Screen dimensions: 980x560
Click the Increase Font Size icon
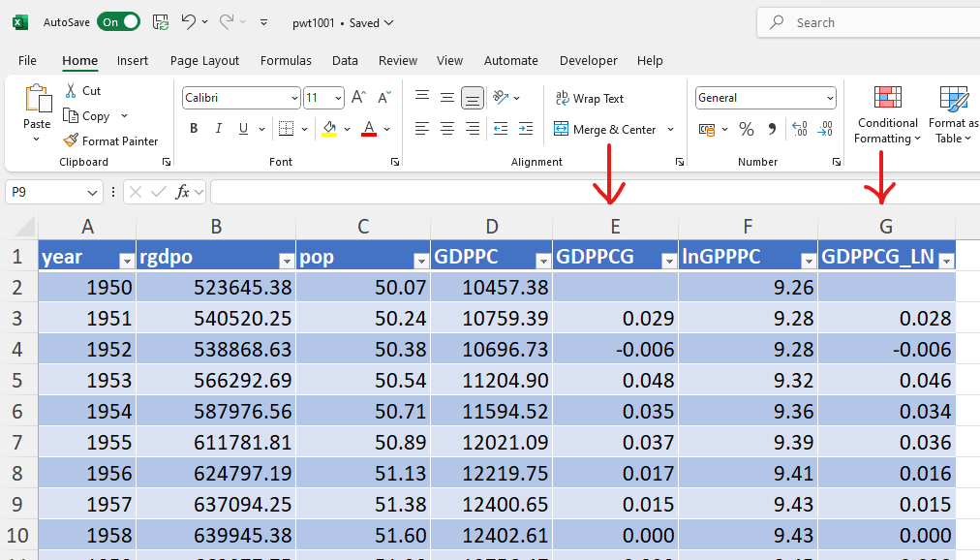click(x=358, y=98)
